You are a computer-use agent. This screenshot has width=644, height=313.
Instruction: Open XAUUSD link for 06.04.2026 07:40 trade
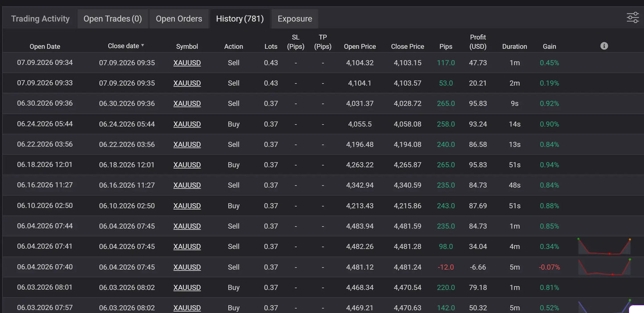coord(187,267)
